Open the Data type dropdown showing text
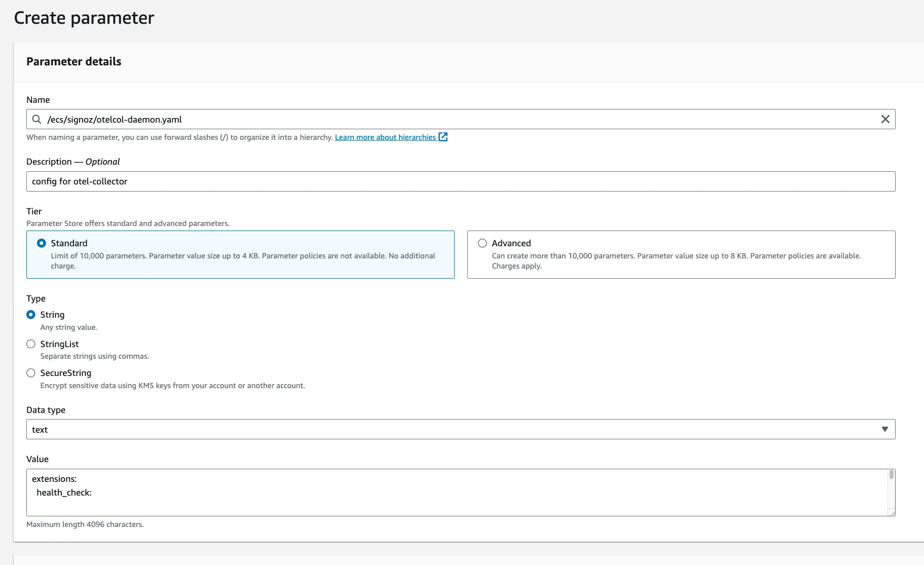The image size is (924, 565). tap(461, 429)
